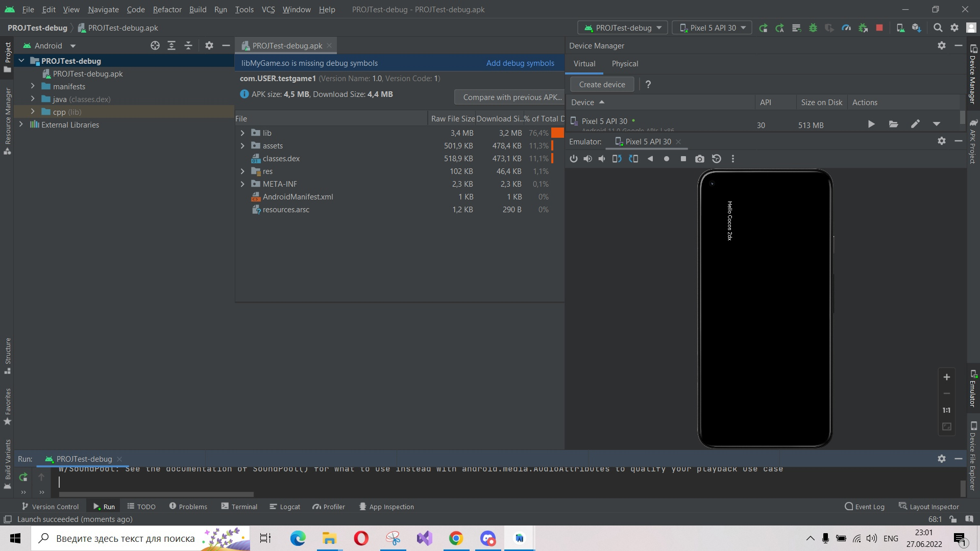Screen dimensions: 980x551
Task: Expand the assets folder in APK files
Action: point(242,145)
